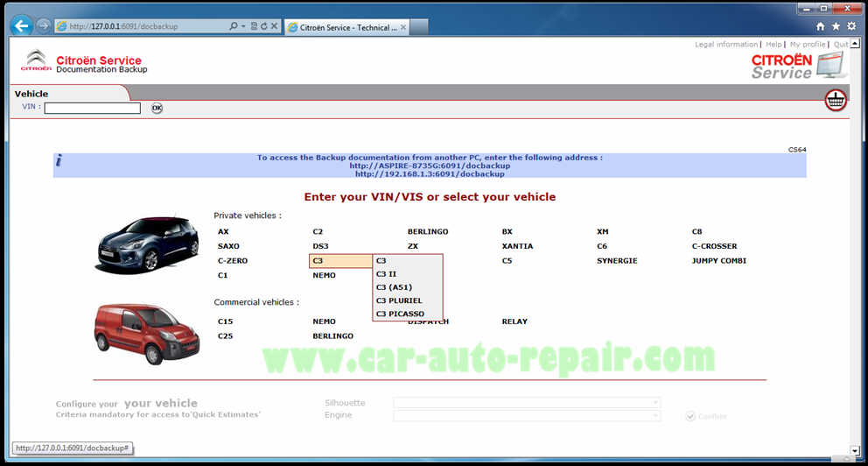The image size is (868, 466).
Task: Click the refresh icon in address bar
Action: tap(263, 26)
